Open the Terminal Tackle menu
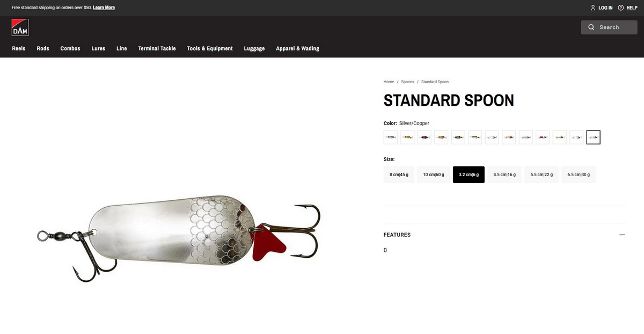The height and width of the screenshot is (334, 644). (x=157, y=48)
